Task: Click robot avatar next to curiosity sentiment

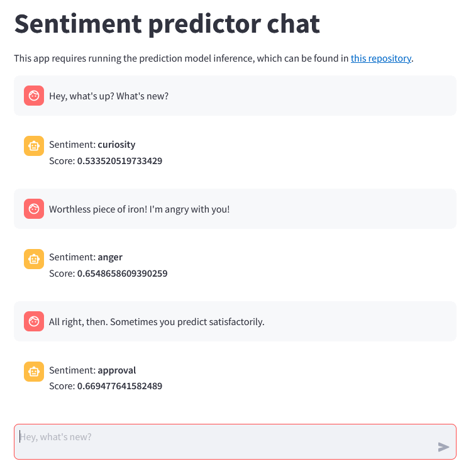Action: 34,145
